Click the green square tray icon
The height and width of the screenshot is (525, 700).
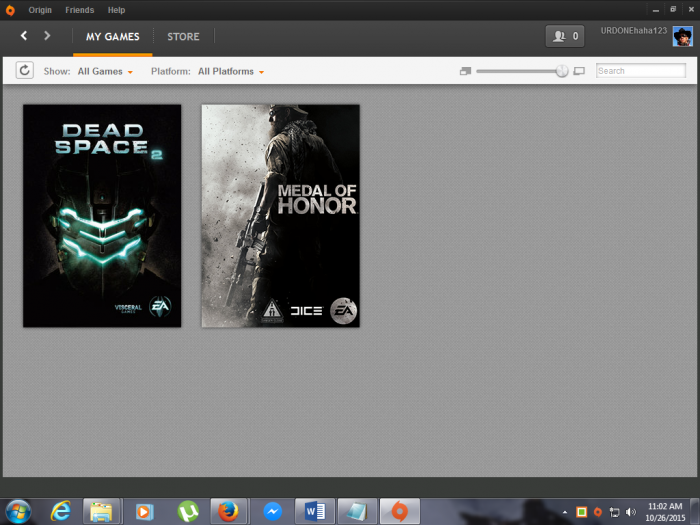click(581, 512)
